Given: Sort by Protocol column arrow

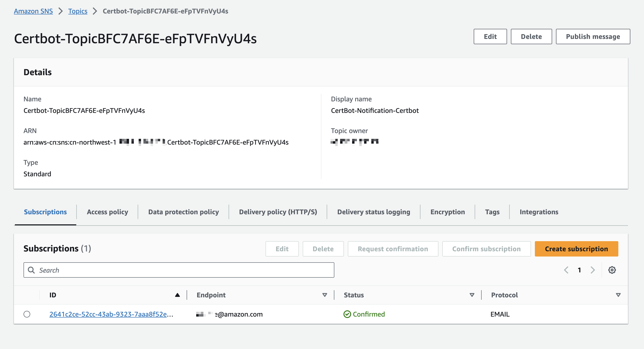Looking at the screenshot, I should point(618,295).
